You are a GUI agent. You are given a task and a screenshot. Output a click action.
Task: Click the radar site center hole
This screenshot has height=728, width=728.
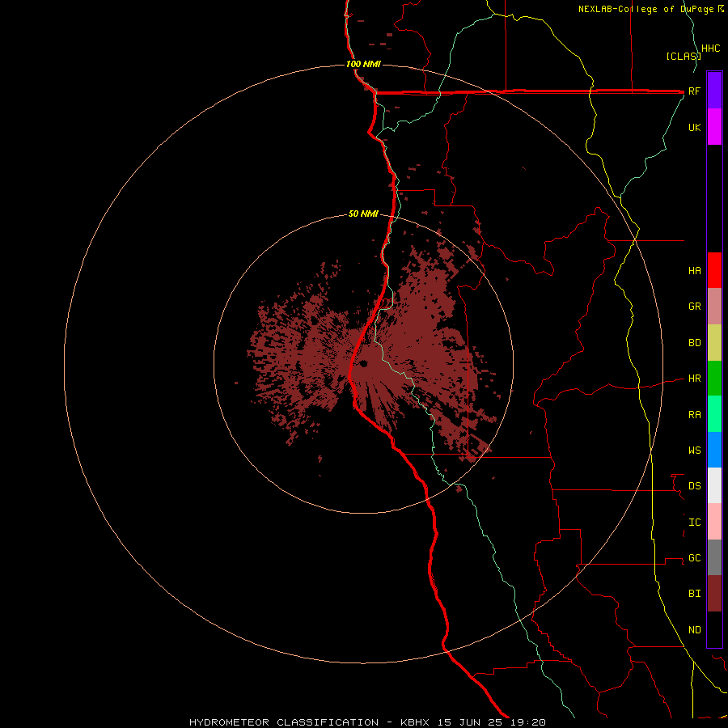pos(363,363)
